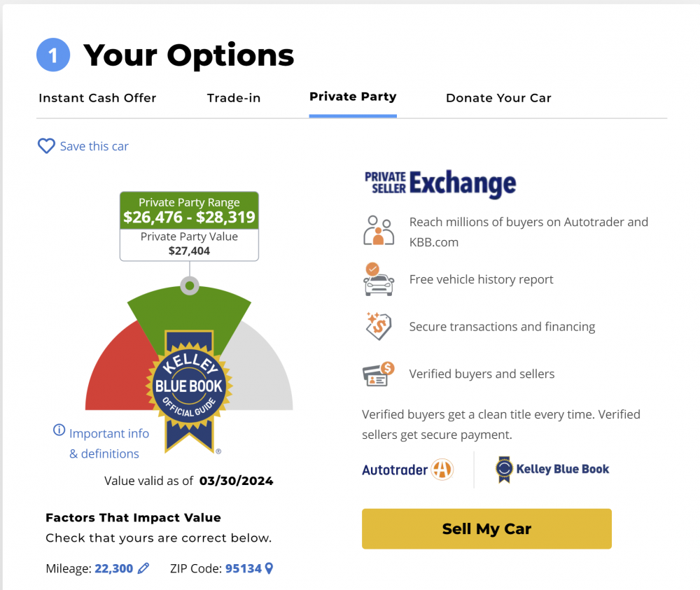700x590 pixels.
Task: Open Important info & definitions link
Action: [x=109, y=443]
